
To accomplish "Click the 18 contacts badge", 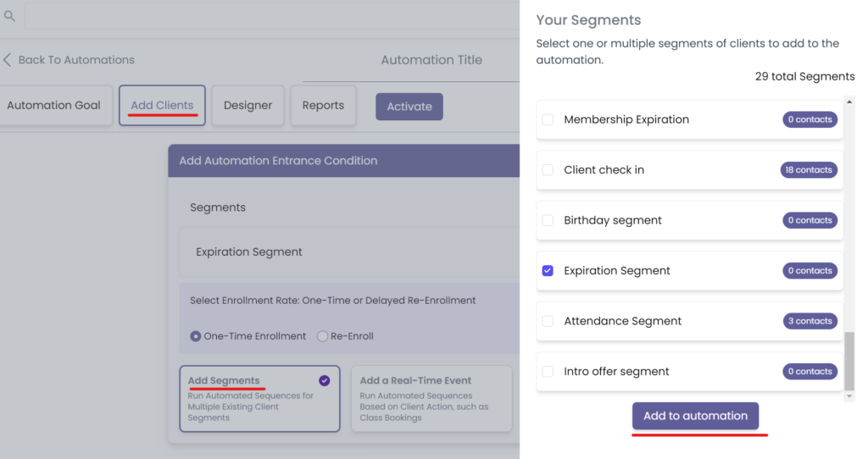I will coord(808,170).
